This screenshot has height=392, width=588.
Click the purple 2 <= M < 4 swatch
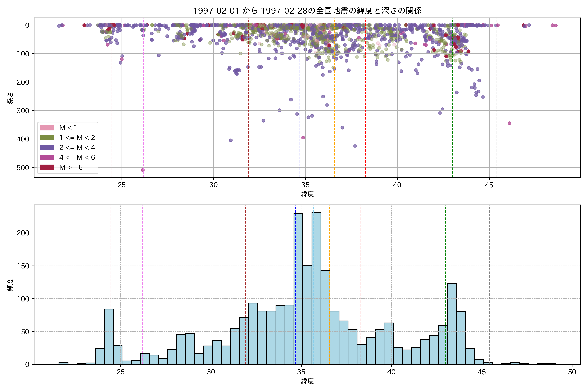tap(47, 147)
